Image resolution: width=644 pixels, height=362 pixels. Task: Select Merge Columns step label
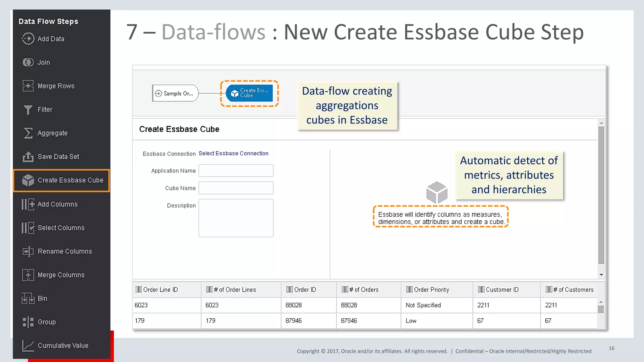(x=61, y=275)
